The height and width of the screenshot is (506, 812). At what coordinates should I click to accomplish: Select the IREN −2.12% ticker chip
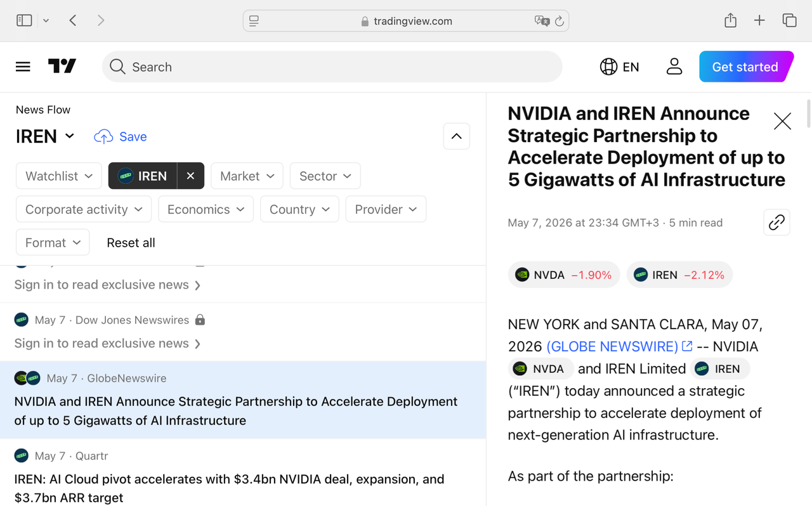click(x=679, y=275)
